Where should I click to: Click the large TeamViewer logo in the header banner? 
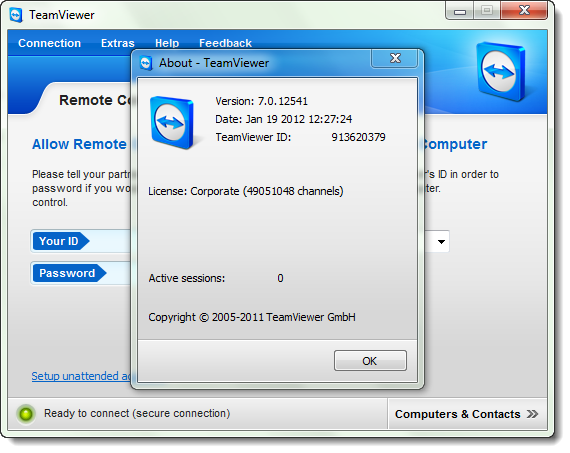tap(501, 71)
